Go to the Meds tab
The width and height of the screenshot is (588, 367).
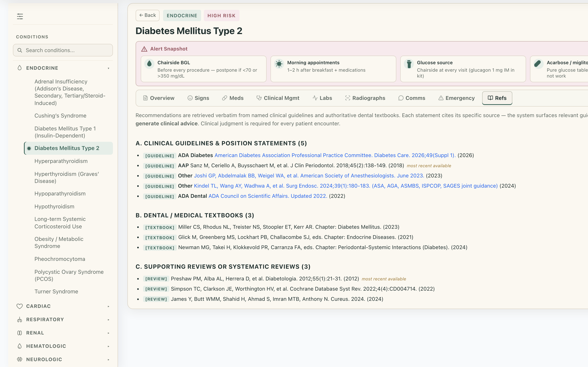pyautogui.click(x=233, y=98)
